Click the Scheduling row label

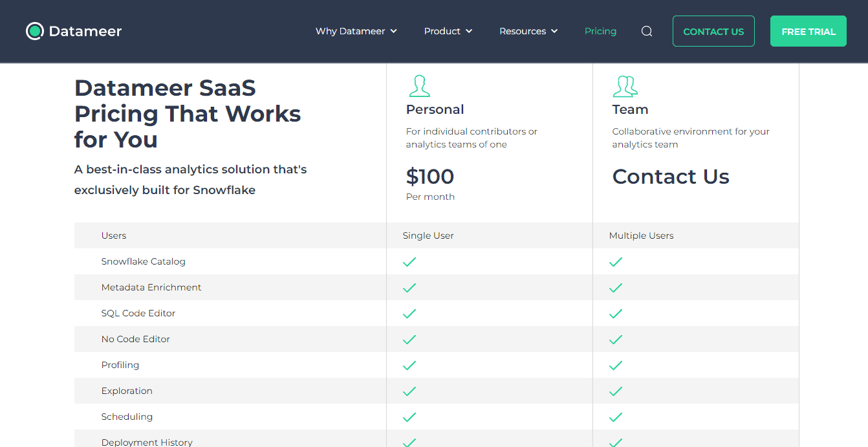click(127, 417)
